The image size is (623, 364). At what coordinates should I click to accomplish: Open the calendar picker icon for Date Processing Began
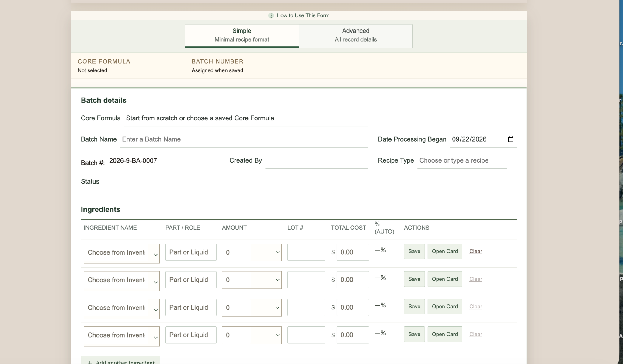pos(510,139)
